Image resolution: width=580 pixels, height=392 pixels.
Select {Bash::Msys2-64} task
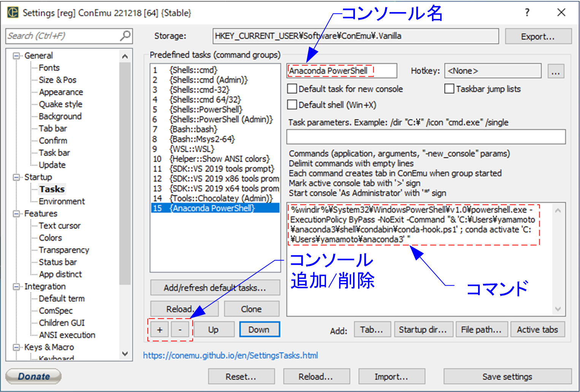tap(215, 139)
